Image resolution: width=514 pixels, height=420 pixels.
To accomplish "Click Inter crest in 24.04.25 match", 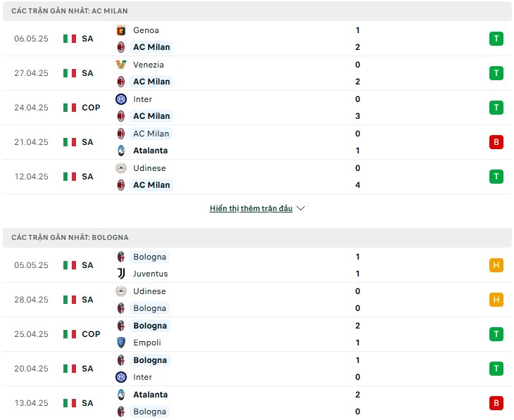I will point(121,99).
